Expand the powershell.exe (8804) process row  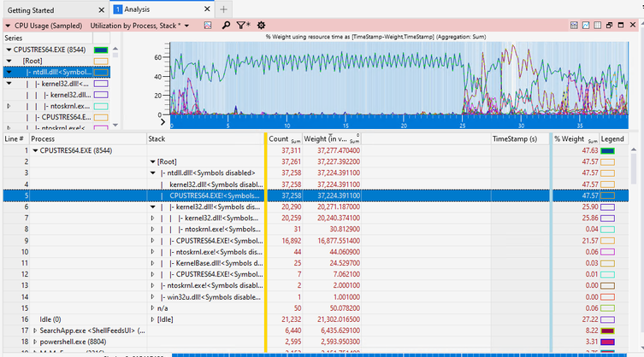point(35,342)
